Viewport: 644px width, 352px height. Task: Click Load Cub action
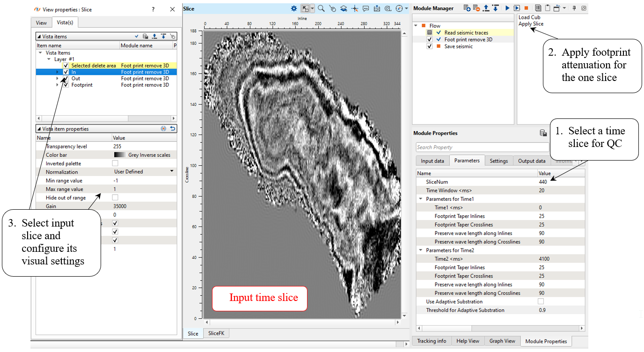click(x=529, y=17)
